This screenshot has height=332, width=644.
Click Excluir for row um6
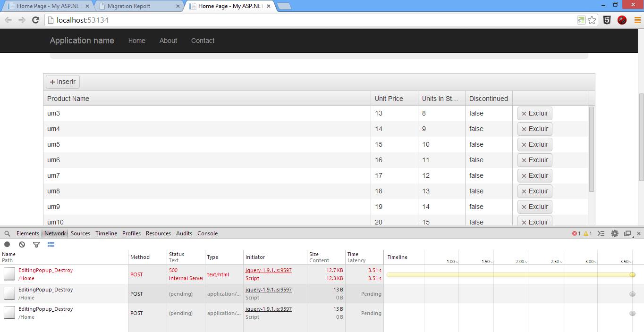535,160
